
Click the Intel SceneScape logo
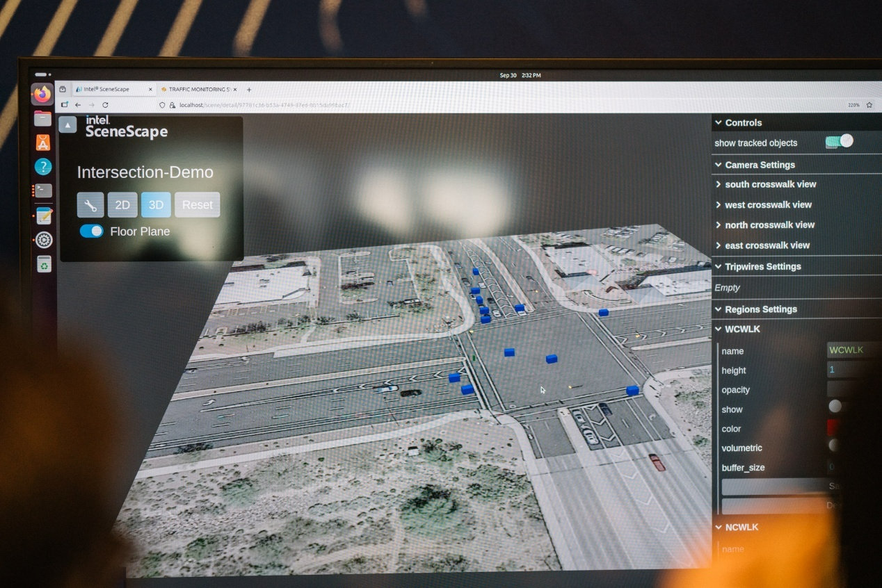(126, 126)
